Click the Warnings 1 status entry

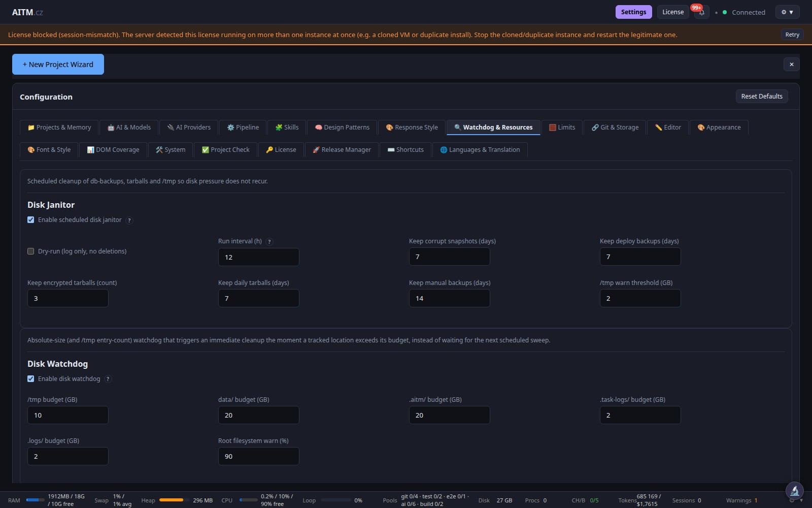tap(741, 500)
